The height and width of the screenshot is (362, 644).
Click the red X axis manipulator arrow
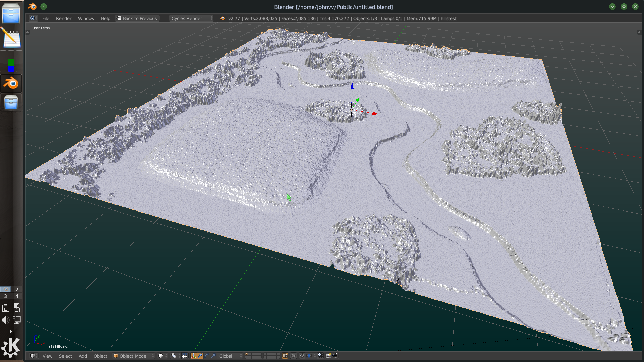coord(375,113)
